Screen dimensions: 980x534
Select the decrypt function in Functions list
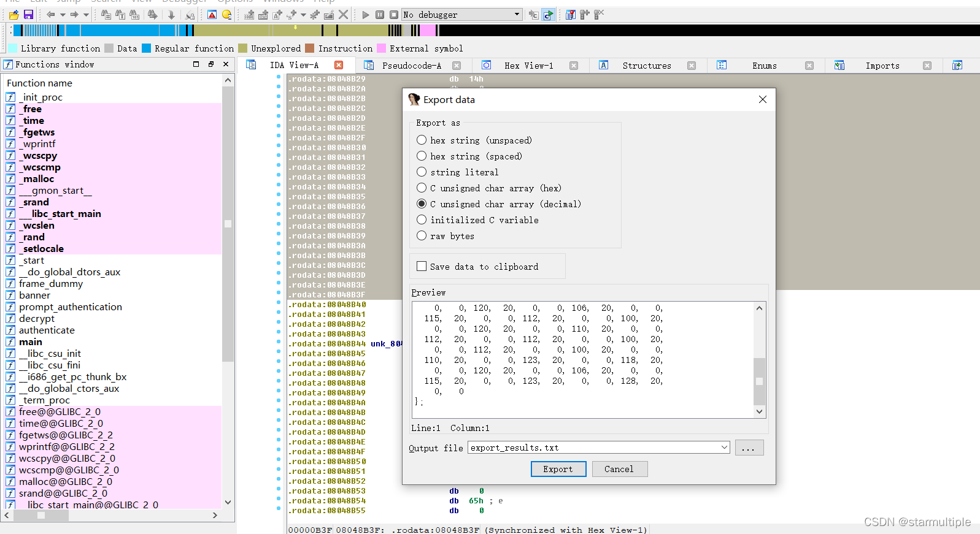pos(36,319)
